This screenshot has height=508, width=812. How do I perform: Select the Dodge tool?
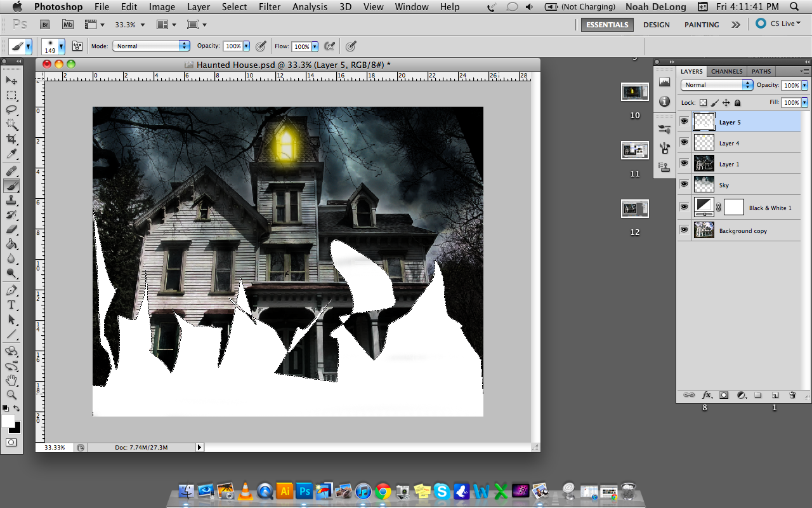point(11,273)
